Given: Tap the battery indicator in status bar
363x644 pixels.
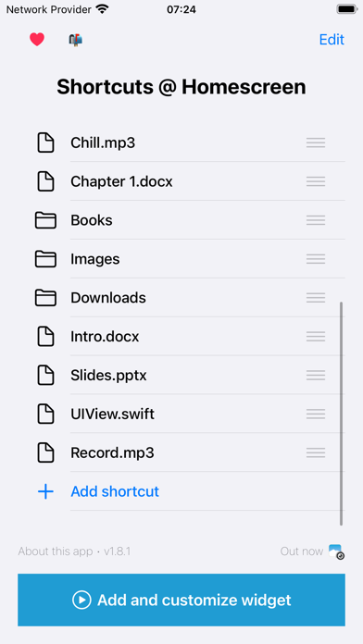Looking at the screenshot, I should coord(347,9).
